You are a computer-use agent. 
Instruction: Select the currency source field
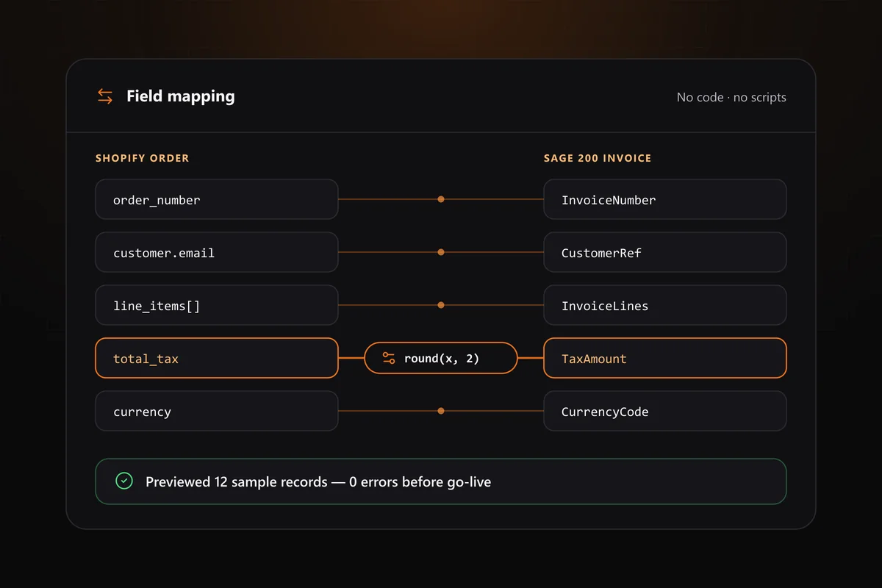point(217,411)
